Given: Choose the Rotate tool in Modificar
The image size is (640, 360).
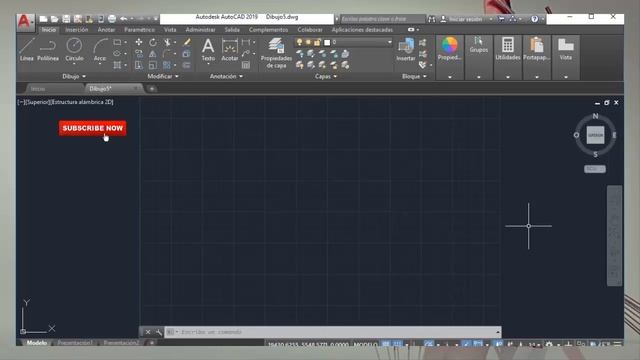Looking at the screenshot, I should (x=153, y=42).
